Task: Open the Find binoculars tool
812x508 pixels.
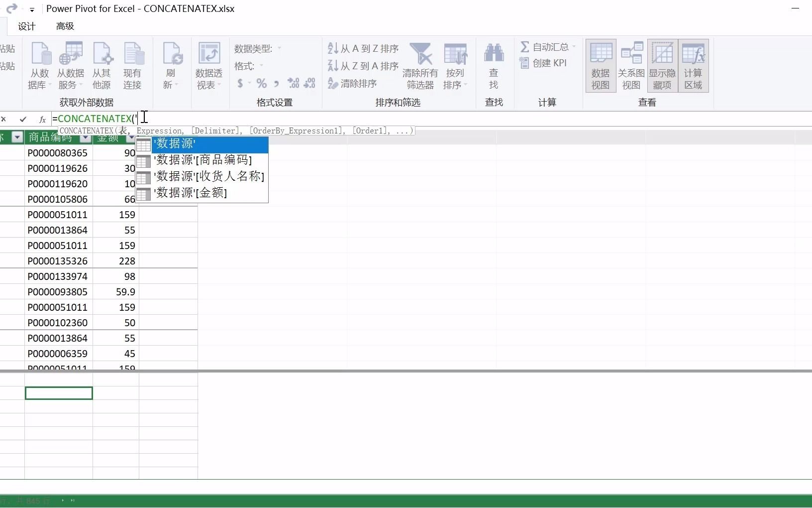Action: coord(494,66)
